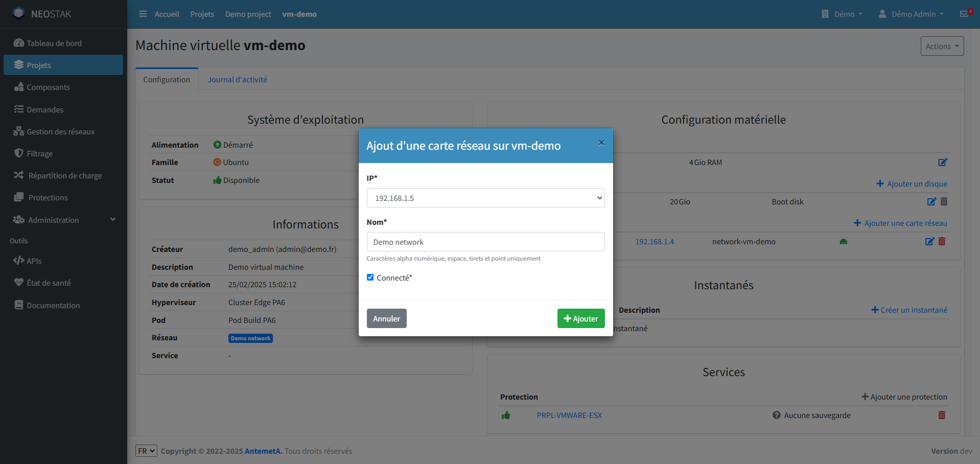Expand the Administration sidebar section

coord(52,220)
